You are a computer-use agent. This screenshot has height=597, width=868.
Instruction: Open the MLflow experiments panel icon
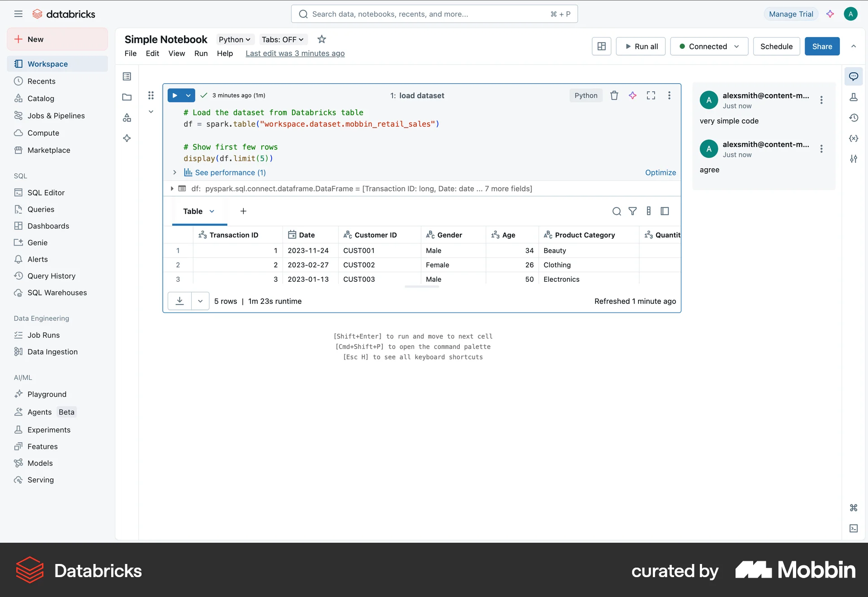tap(854, 97)
